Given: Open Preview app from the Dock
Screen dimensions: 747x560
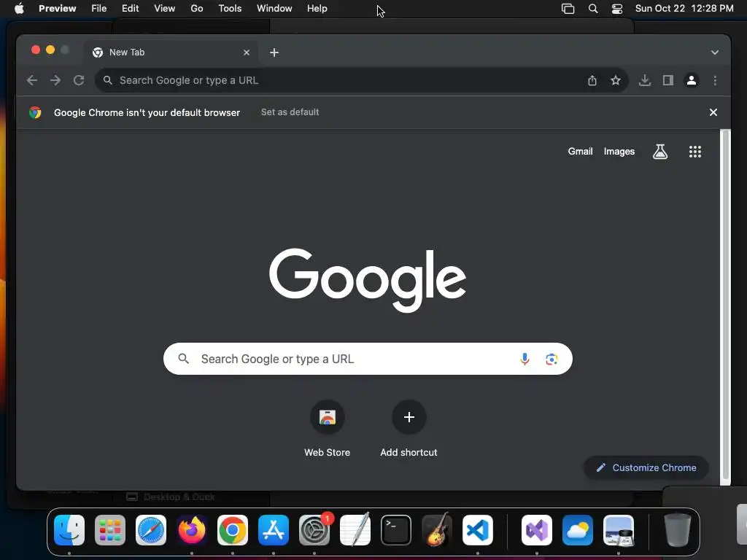Looking at the screenshot, I should tap(619, 530).
